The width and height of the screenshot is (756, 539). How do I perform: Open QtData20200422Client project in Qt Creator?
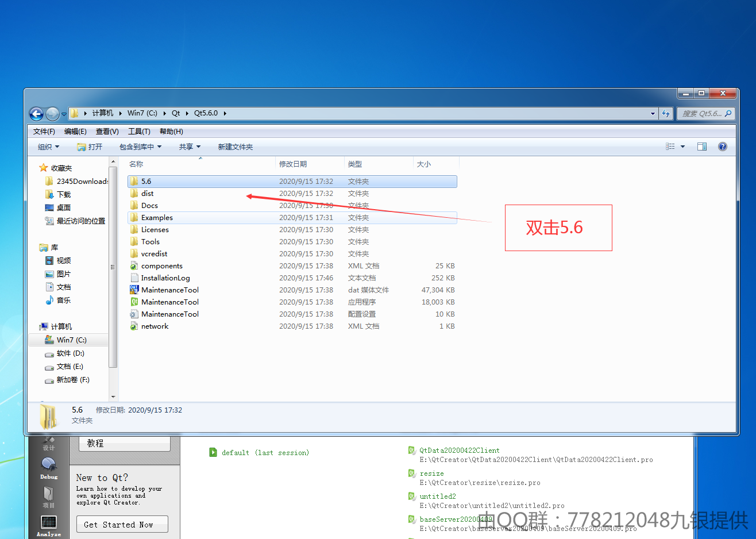point(460,451)
